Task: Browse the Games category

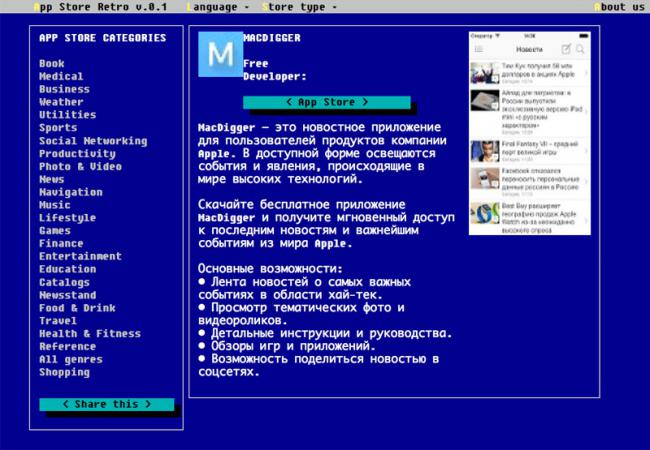Action: (x=55, y=231)
